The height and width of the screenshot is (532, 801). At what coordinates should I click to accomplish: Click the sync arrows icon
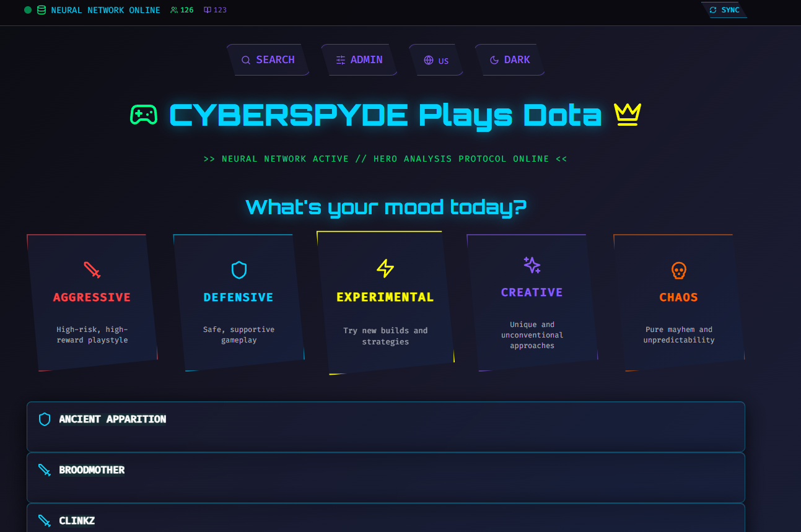713,10
